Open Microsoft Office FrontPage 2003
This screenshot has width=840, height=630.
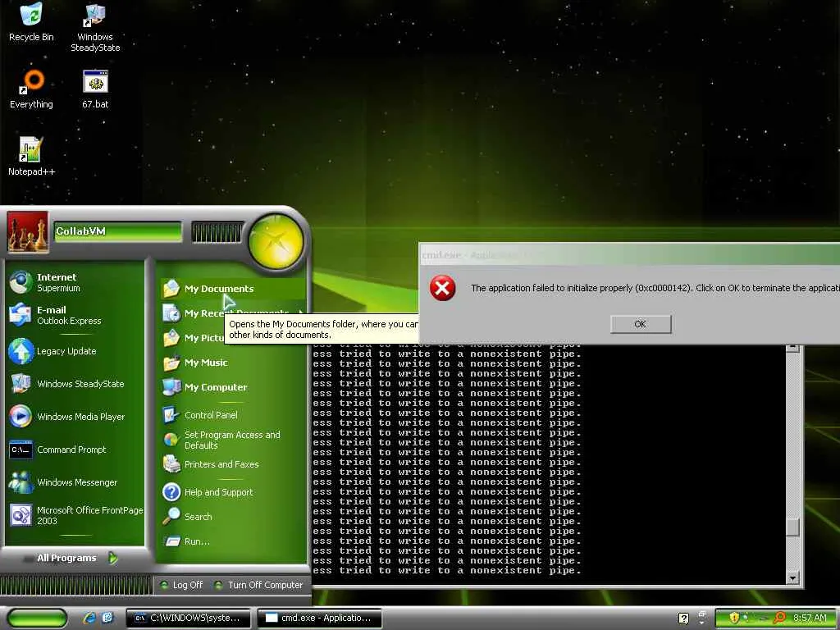pos(75,515)
